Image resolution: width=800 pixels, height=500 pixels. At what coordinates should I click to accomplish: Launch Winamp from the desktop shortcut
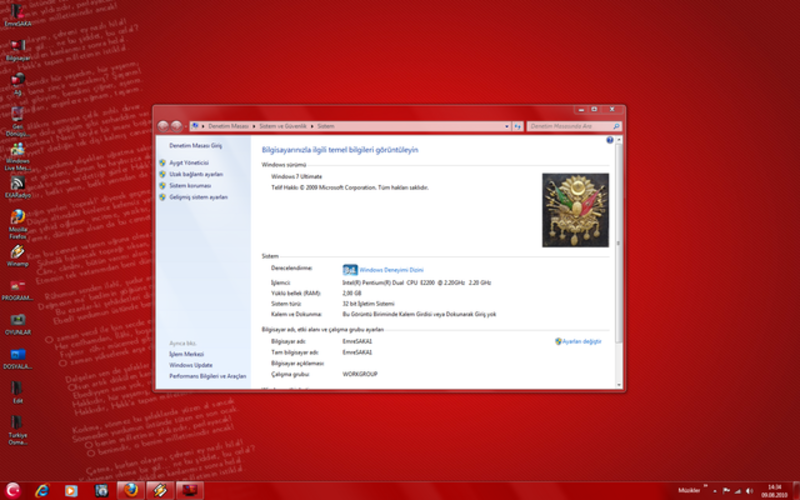(x=17, y=255)
